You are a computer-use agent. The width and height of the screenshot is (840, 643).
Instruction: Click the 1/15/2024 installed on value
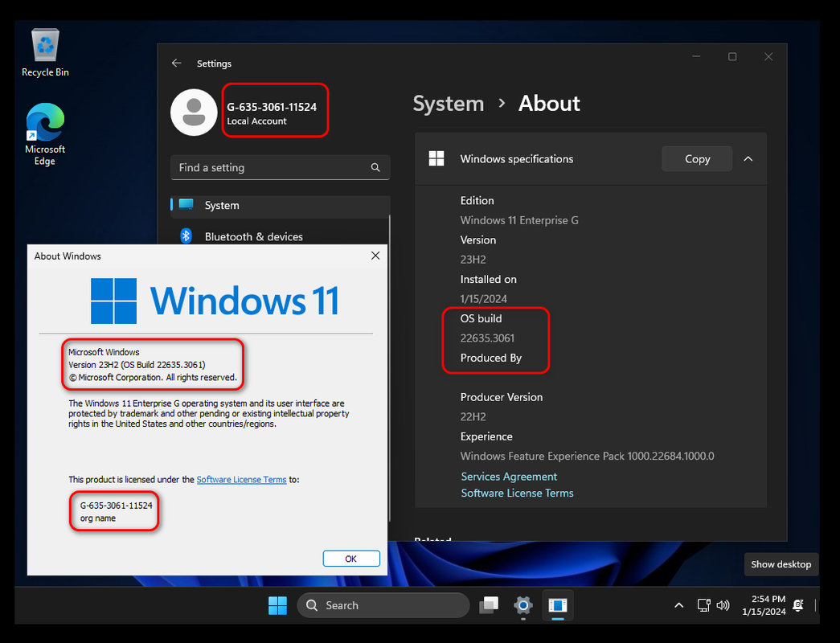point(483,299)
